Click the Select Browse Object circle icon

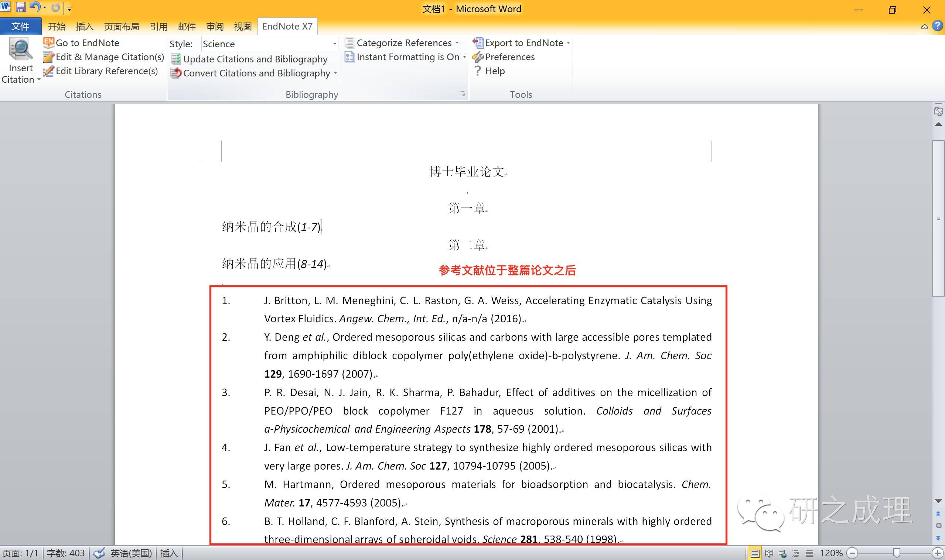[x=938, y=526]
